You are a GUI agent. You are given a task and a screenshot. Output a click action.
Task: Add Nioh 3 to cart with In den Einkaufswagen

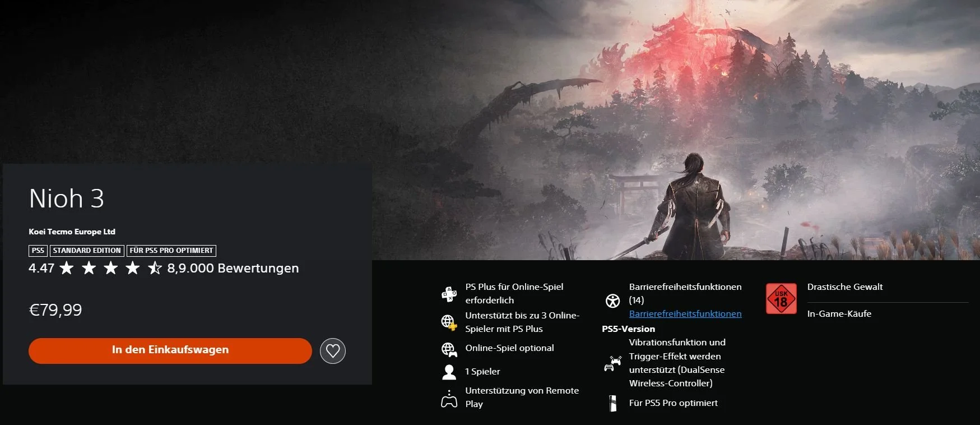pos(170,350)
